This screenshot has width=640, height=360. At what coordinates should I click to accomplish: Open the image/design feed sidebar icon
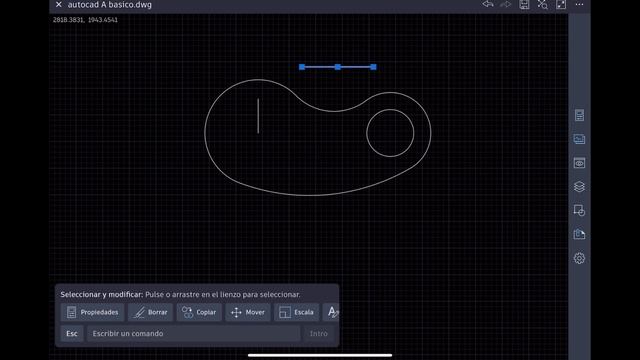tap(579, 139)
